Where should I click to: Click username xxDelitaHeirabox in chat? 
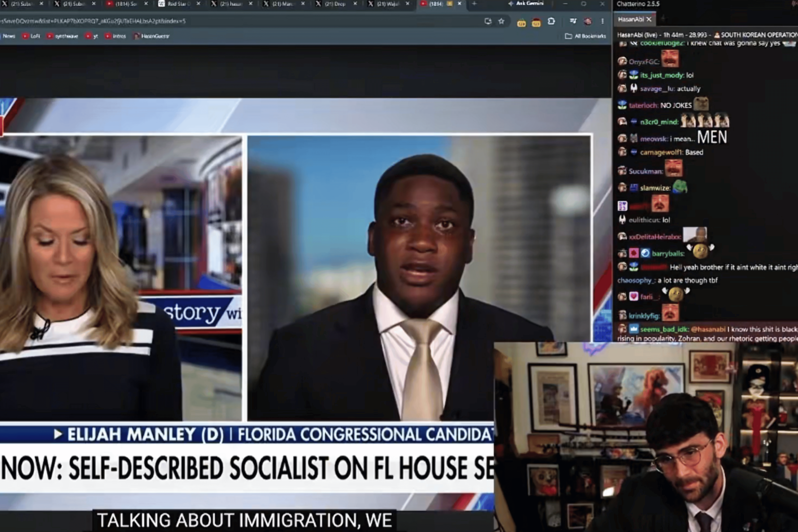tap(655, 237)
